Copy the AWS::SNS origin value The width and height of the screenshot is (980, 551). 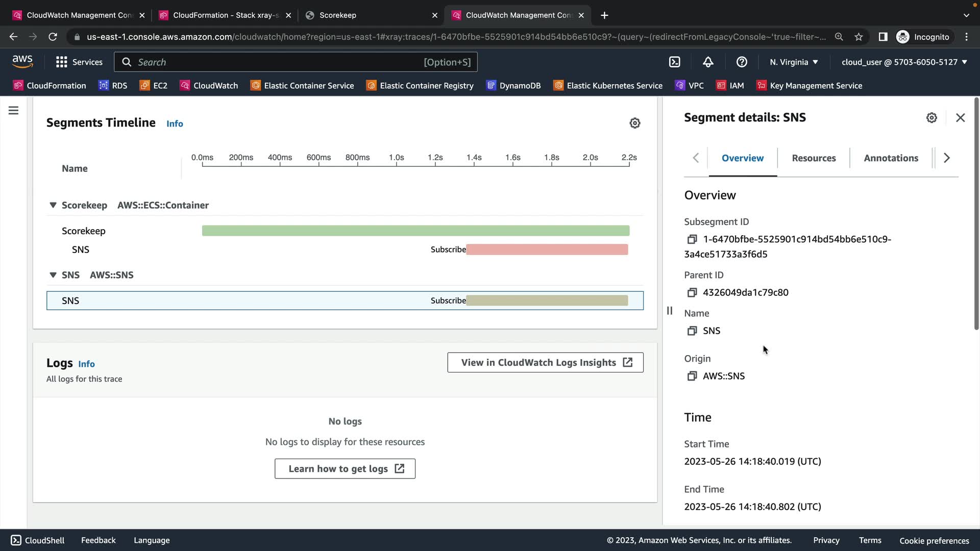[692, 376]
